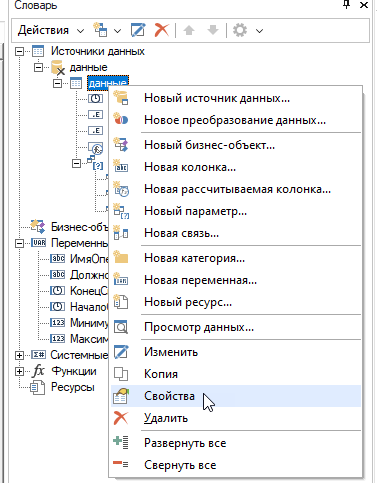
Task: Choose Новый бизнес-объект… menu entry
Action: click(x=236, y=145)
